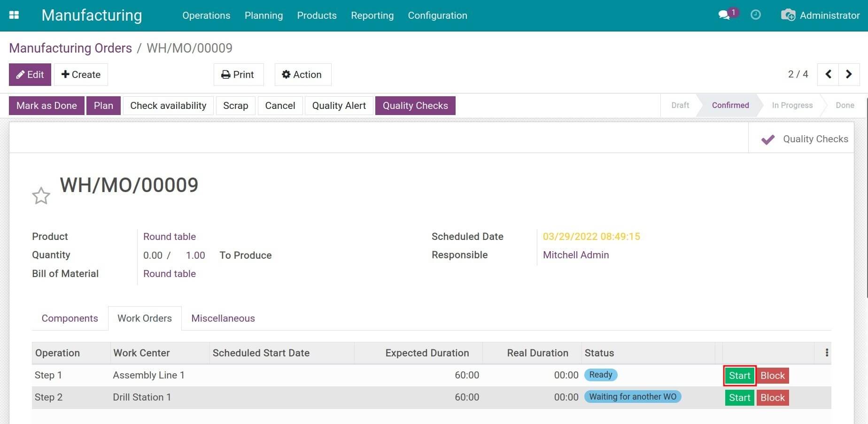This screenshot has height=424, width=868.
Task: Click the Edit pencil button
Action: (x=30, y=75)
